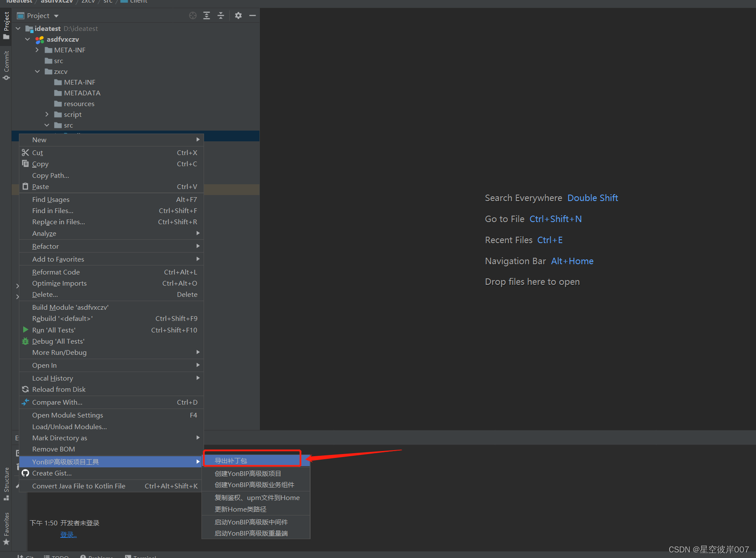Image resolution: width=756 pixels, height=558 pixels.
Task: Choose Delete... from context menu
Action: tap(111, 294)
